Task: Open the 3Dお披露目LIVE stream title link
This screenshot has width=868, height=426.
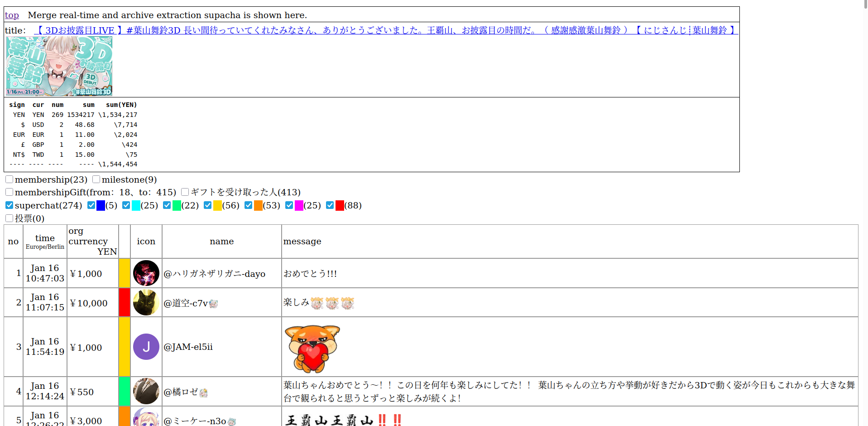Action: [x=386, y=30]
